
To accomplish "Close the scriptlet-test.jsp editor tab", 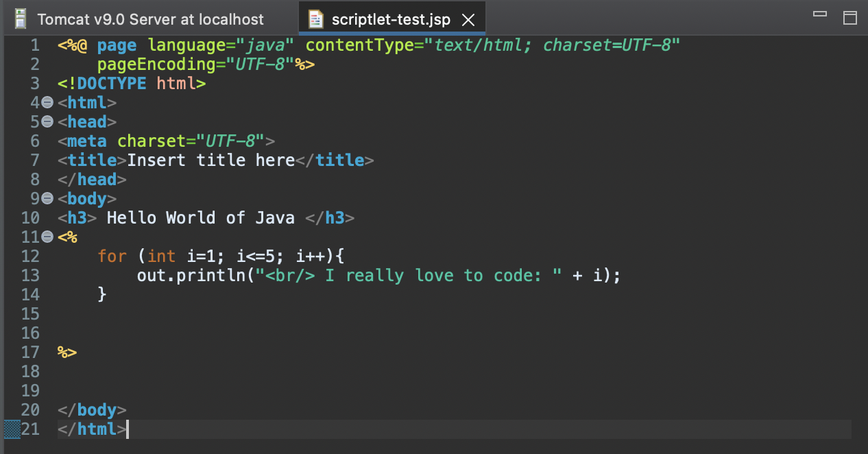I will pyautogui.click(x=469, y=19).
